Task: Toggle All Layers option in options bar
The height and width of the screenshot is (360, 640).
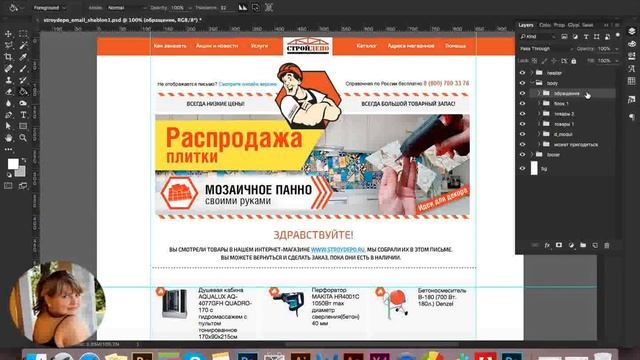Action: (x=269, y=7)
